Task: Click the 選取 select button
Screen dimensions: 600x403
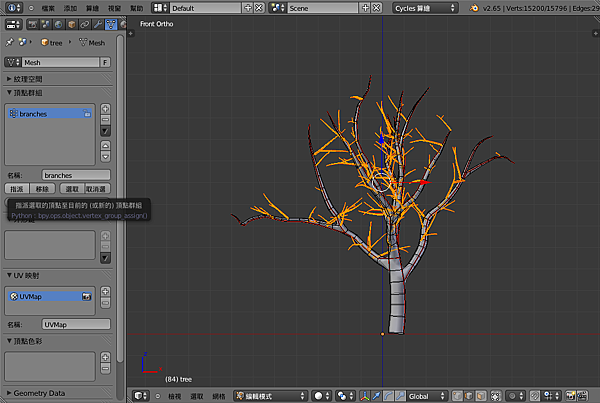Action: coord(72,189)
